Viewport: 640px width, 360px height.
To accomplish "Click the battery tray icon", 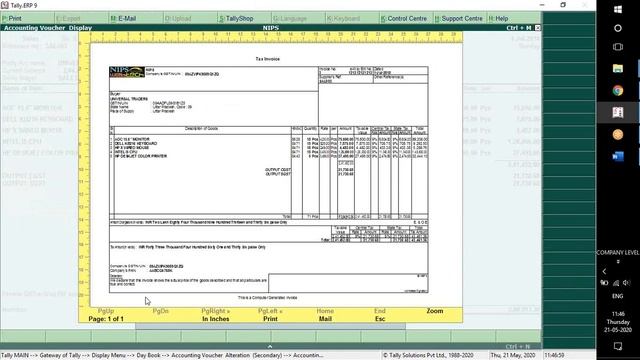I will point(604,282).
